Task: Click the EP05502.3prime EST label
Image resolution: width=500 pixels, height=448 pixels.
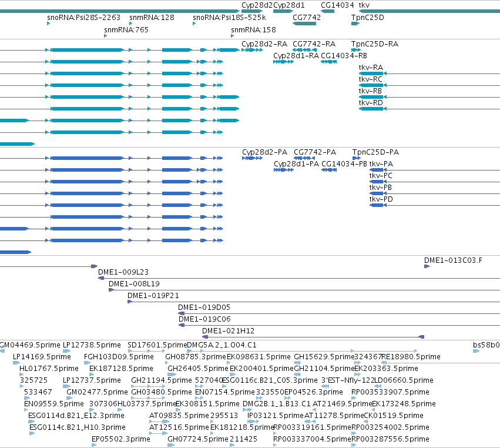Action: tap(121, 440)
